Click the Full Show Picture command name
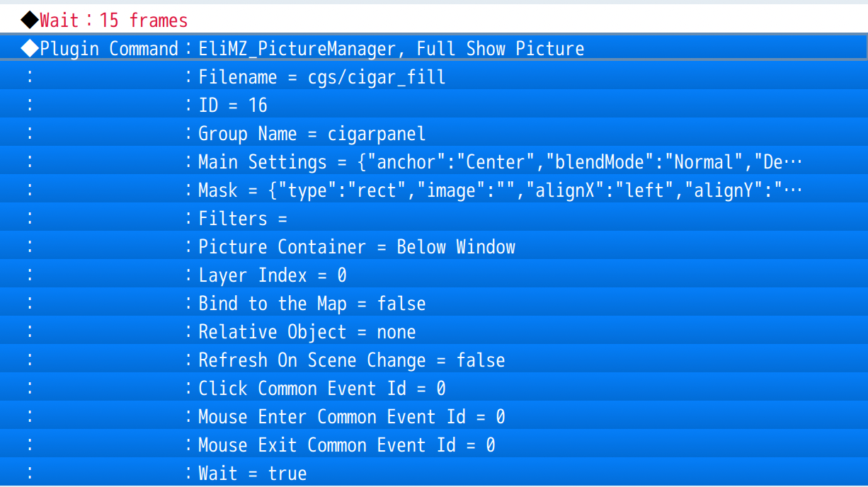 (x=500, y=49)
